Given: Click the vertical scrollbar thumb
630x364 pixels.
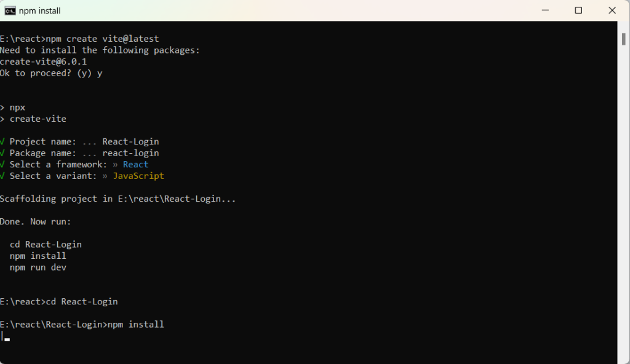Looking at the screenshot, I should coord(623,39).
